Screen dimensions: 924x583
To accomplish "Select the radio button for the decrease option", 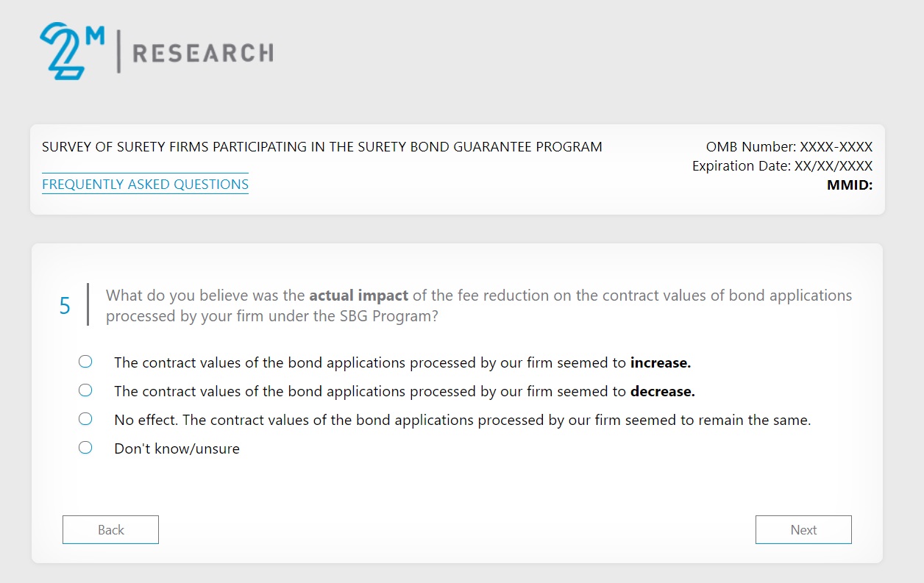I will (85, 390).
